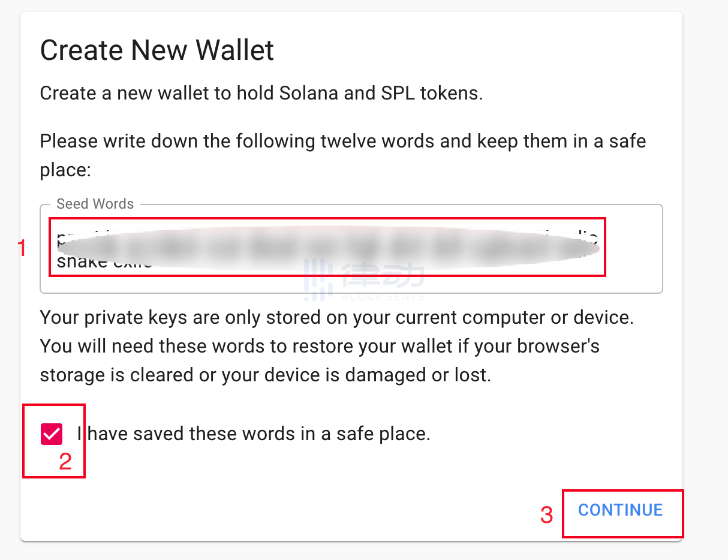Click the Create New Wallet heading
The height and width of the screenshot is (560, 728).
157,50
